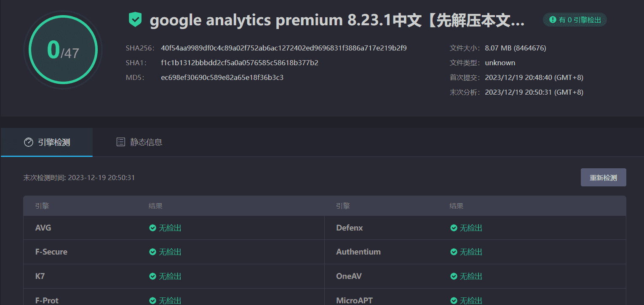The height and width of the screenshot is (305, 644).
Task: Click the 首次提交 timestamp 20:48:40
Action: pyautogui.click(x=534, y=77)
